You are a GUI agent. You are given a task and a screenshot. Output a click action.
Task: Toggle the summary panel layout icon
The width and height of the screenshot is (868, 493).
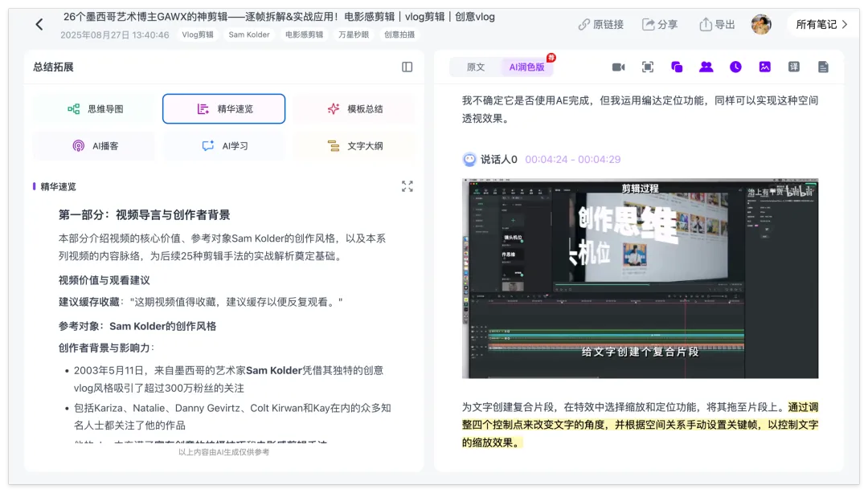point(407,67)
